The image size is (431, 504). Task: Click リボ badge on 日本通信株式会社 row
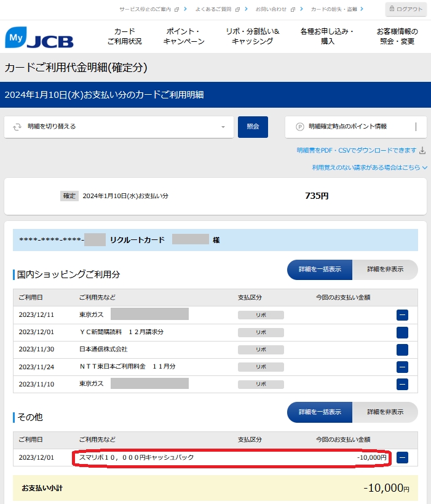[261, 350]
